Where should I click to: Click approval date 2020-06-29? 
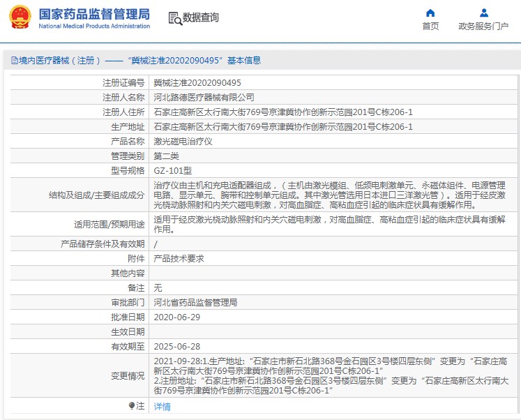(176, 317)
